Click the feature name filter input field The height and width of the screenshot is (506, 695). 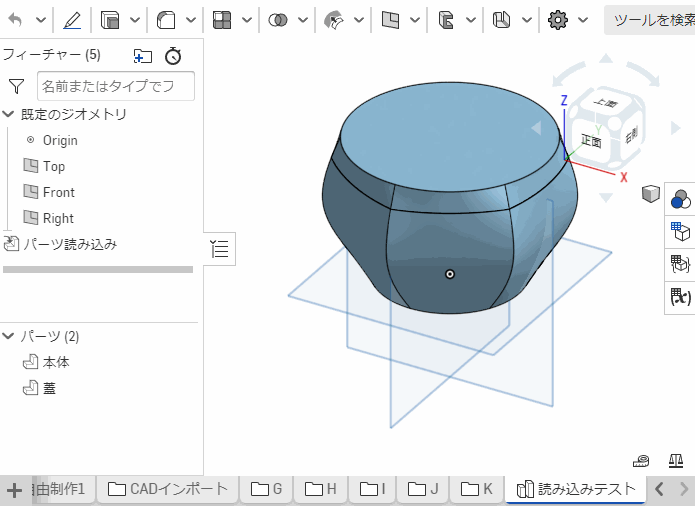pos(115,86)
